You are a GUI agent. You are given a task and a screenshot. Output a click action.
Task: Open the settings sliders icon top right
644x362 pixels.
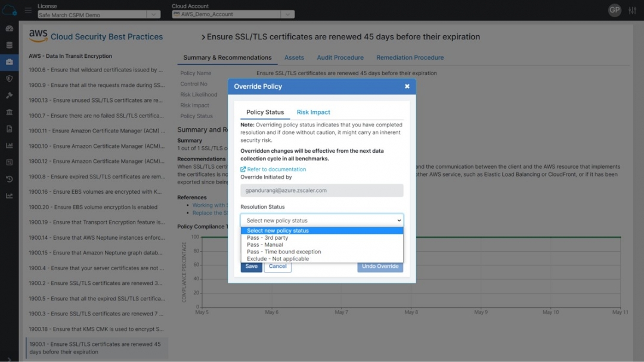[x=632, y=11]
